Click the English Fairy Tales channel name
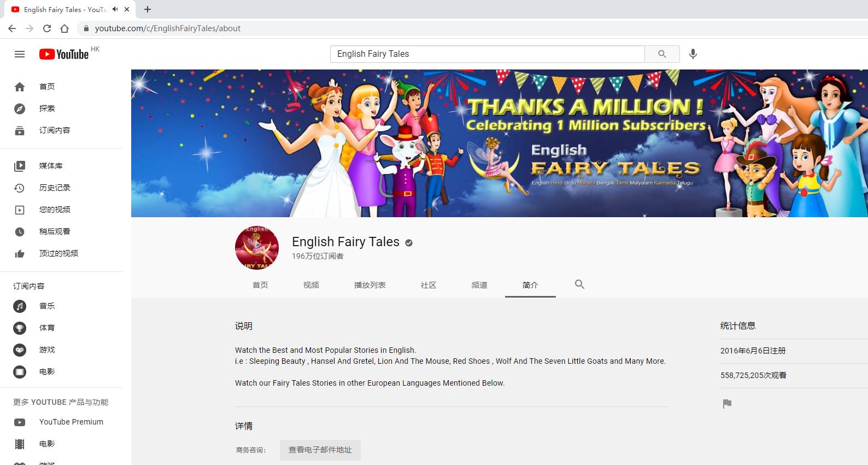868x465 pixels. (345, 242)
